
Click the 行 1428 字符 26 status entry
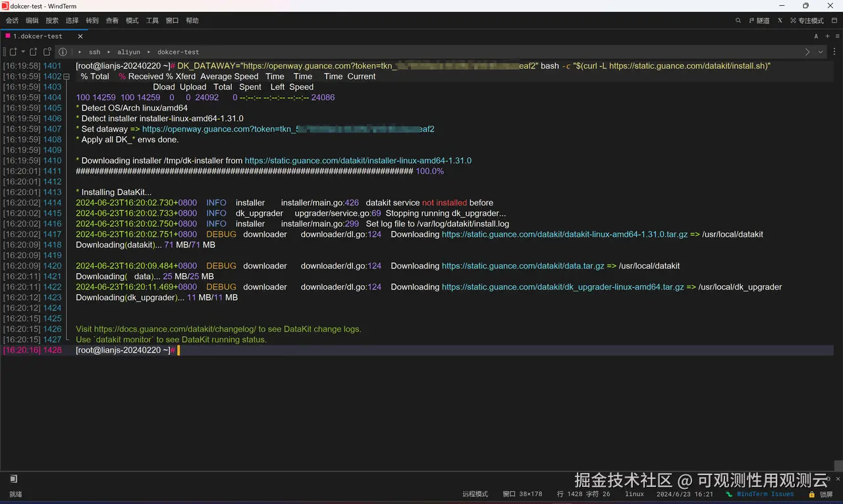[584, 494]
